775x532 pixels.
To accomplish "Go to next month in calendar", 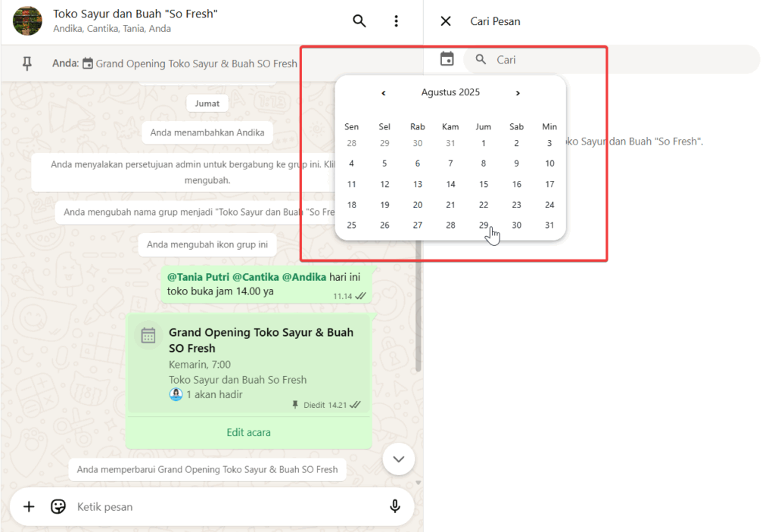I will click(x=518, y=93).
